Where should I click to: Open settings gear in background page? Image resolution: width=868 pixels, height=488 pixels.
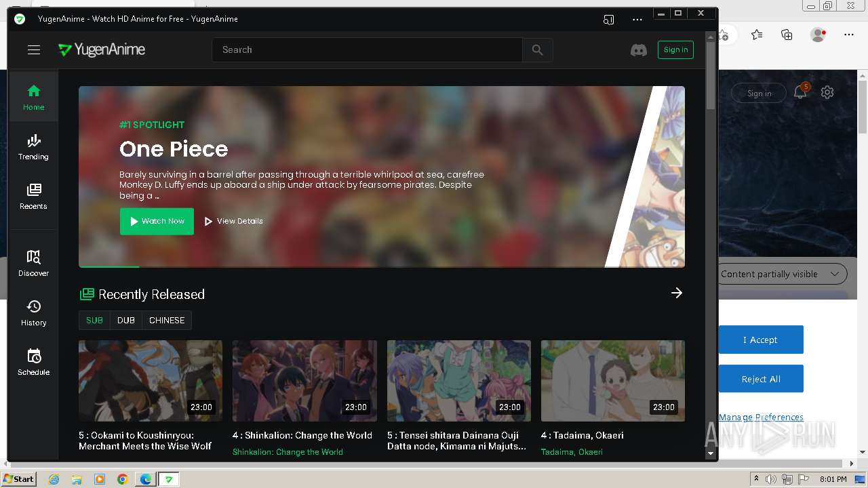pyautogui.click(x=827, y=92)
